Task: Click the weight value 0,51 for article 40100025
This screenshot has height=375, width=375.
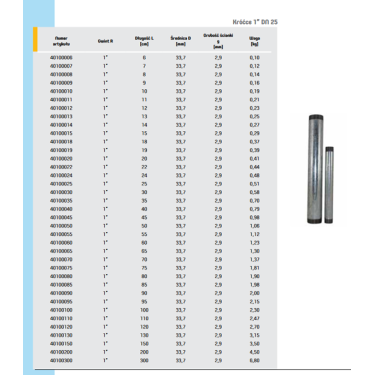Action: click(x=255, y=184)
